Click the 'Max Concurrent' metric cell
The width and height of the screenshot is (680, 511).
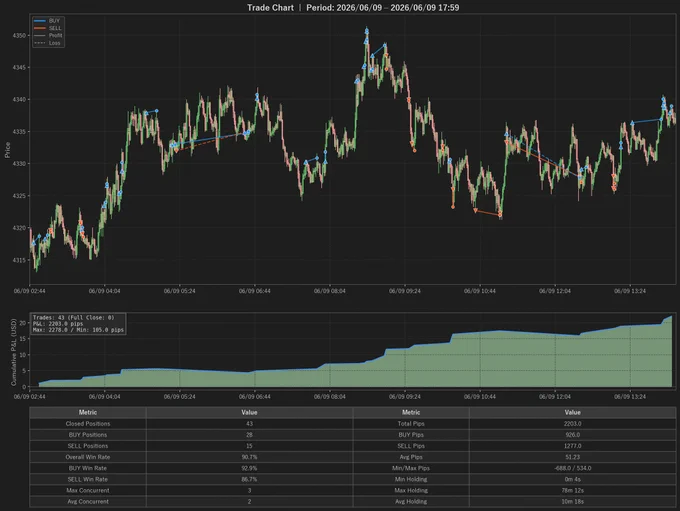88,491
